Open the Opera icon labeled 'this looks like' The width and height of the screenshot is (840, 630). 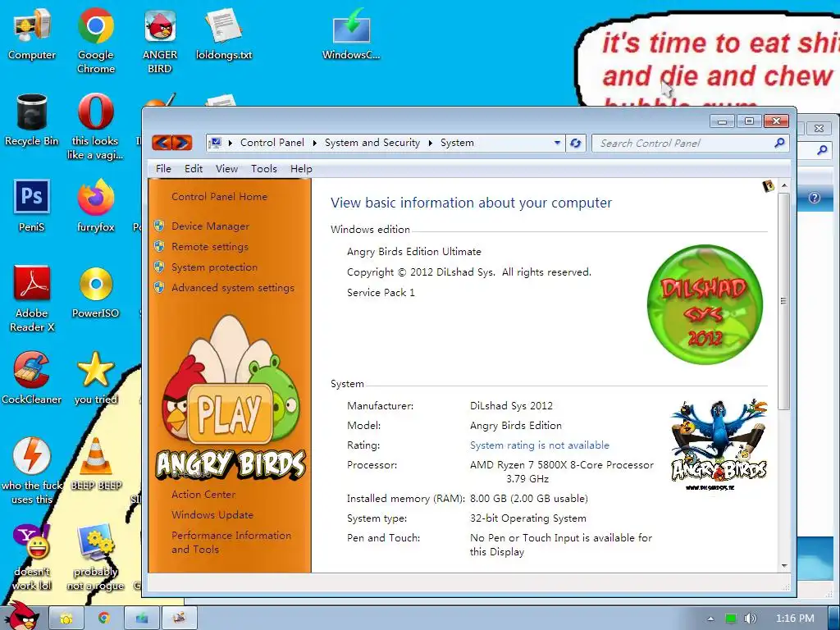[x=95, y=126]
